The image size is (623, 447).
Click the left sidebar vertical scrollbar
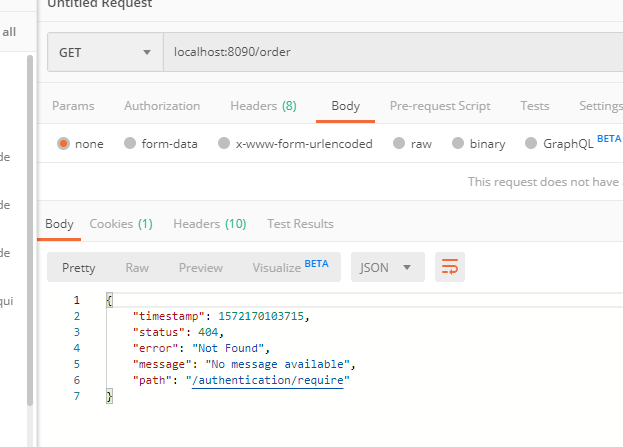[x=30, y=230]
